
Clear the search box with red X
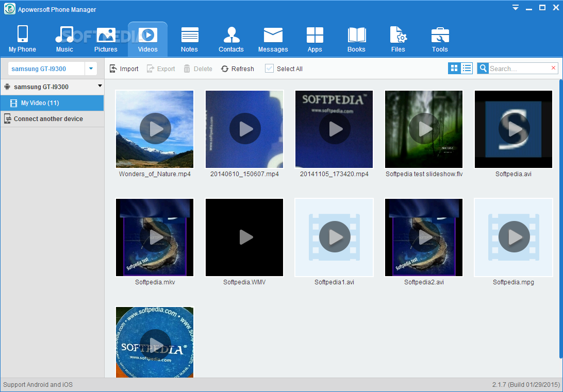point(553,67)
